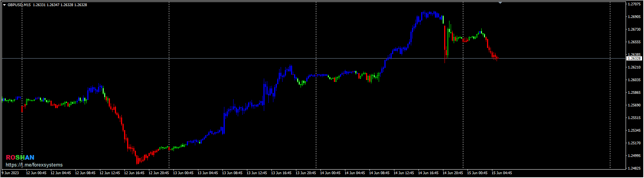Click the 14 Jun 12:45 time label
The height and width of the screenshot is (178, 644).
(x=404, y=173)
